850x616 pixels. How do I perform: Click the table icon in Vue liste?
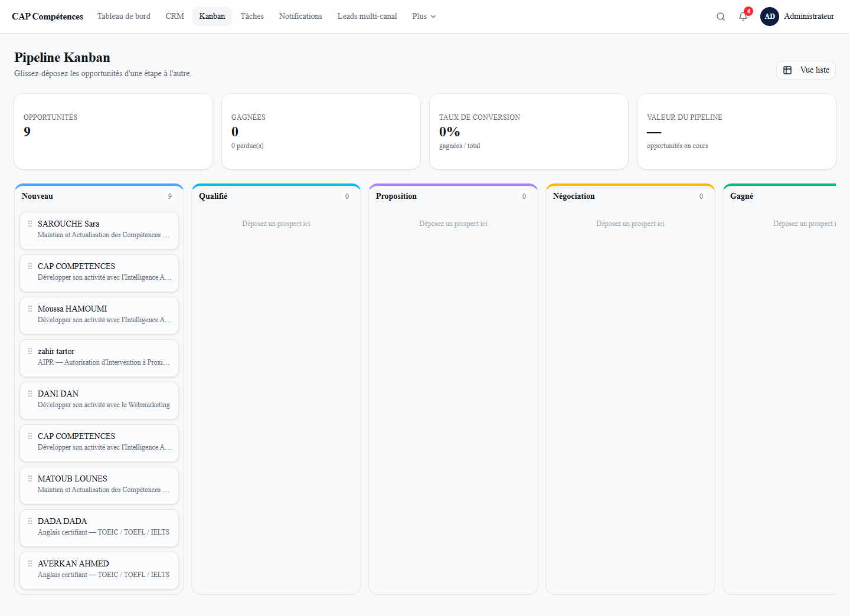[787, 70]
